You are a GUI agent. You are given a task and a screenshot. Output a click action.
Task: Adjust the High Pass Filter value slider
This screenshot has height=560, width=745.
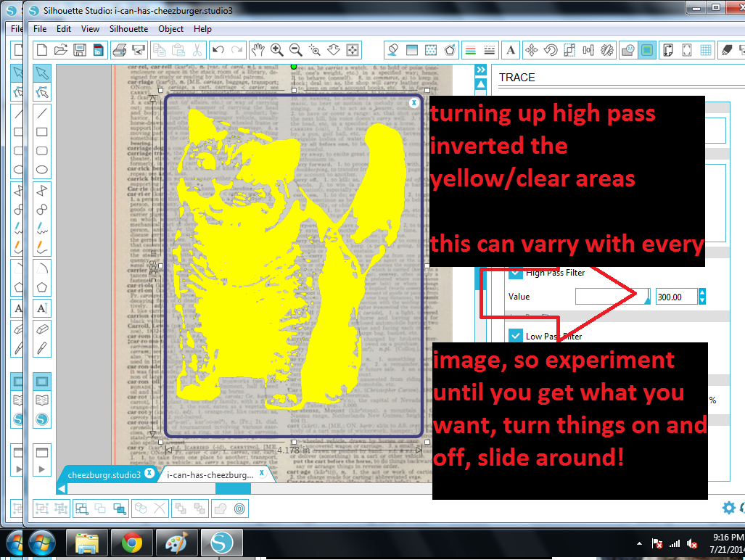[612, 297]
